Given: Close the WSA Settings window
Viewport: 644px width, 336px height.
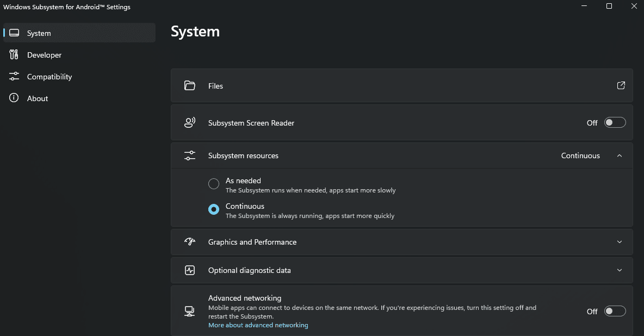Looking at the screenshot, I should (x=634, y=6).
